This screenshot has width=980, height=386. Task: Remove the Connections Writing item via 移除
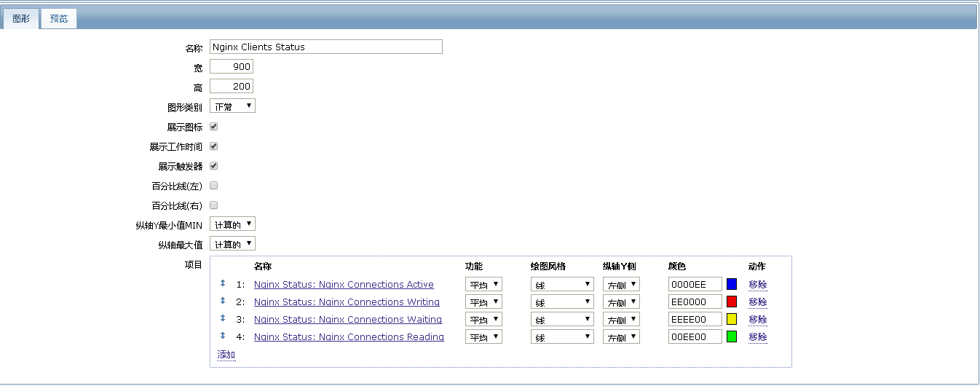point(758,302)
